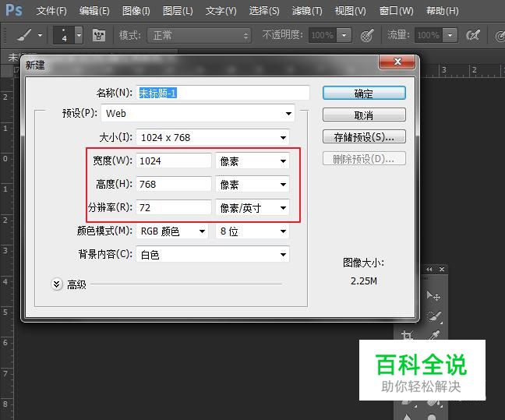Open the 帮助(H) menu
Screen dimensions: 505x420
pos(442,11)
